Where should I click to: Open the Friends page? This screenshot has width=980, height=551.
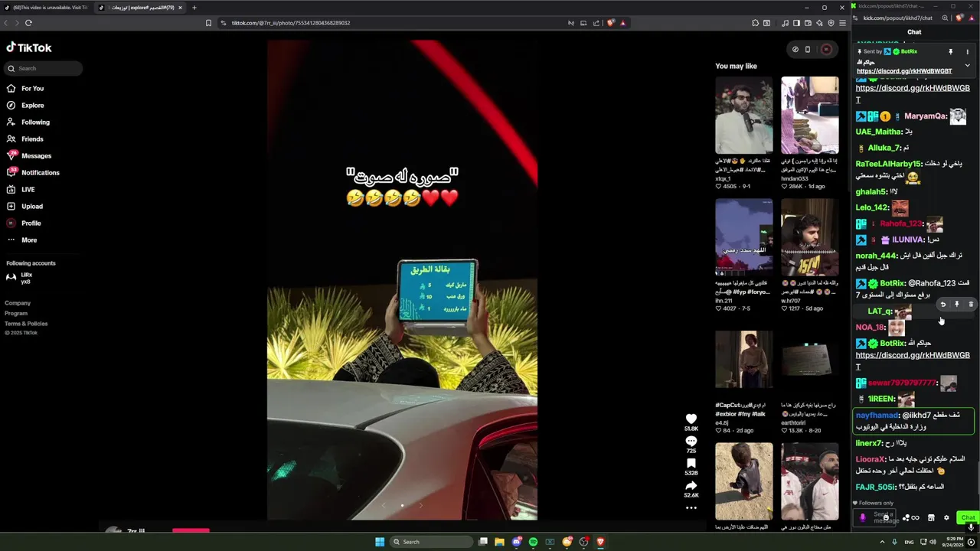coord(25,139)
